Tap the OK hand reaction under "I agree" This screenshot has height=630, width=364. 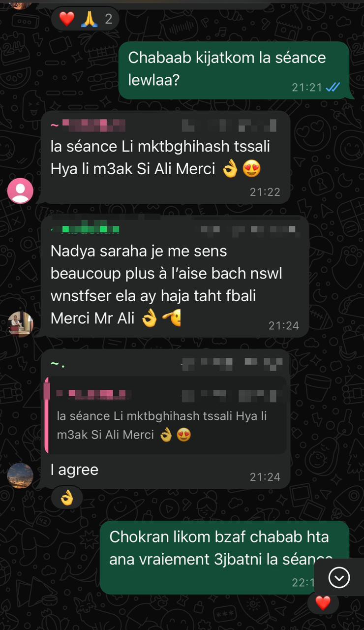pyautogui.click(x=67, y=498)
